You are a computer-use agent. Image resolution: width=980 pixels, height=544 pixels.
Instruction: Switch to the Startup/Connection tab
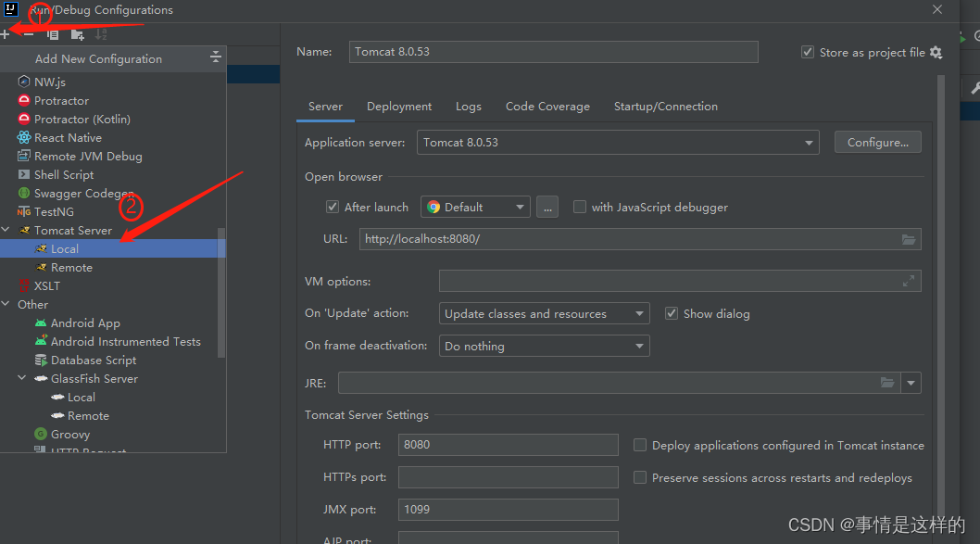coord(666,107)
